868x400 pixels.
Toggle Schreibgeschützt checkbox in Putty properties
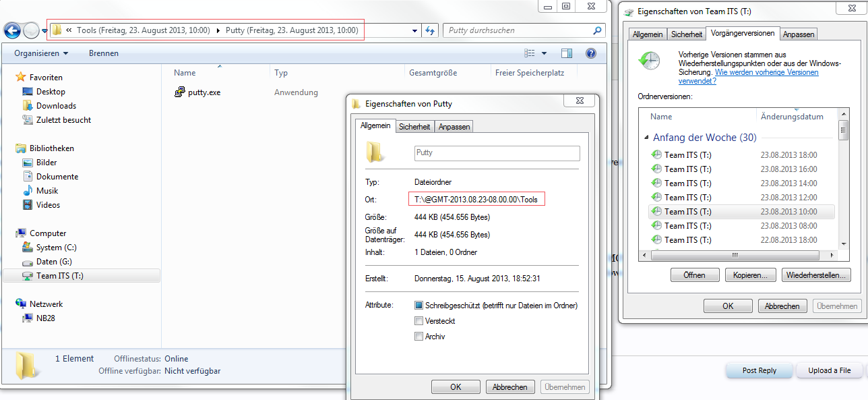click(x=419, y=306)
